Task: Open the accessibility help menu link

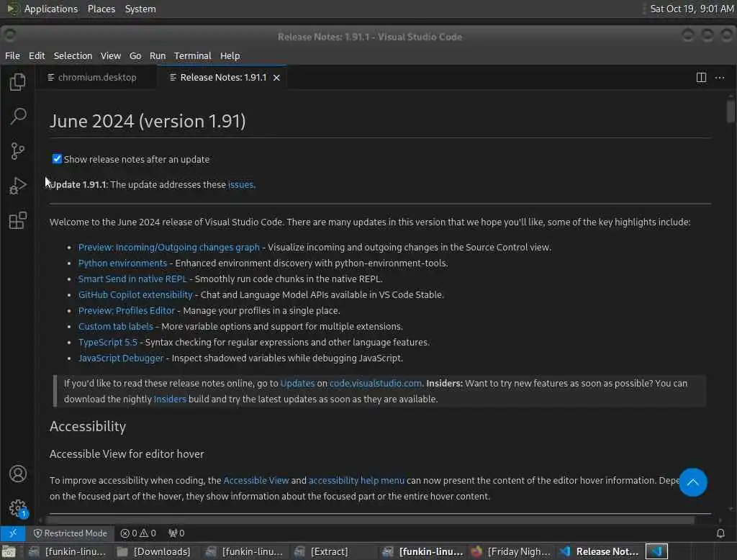Action: (x=356, y=480)
